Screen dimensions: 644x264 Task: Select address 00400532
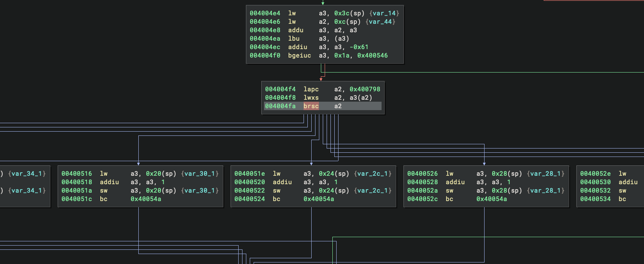596,191
